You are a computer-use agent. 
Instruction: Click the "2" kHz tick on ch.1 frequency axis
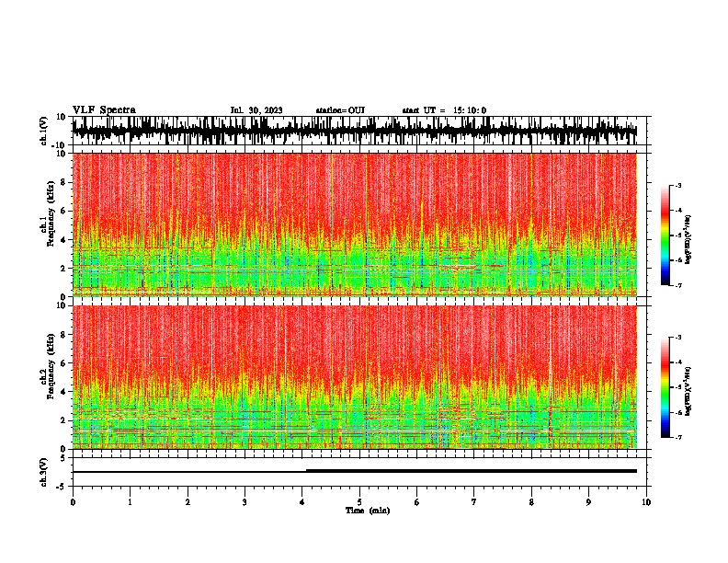point(64,269)
